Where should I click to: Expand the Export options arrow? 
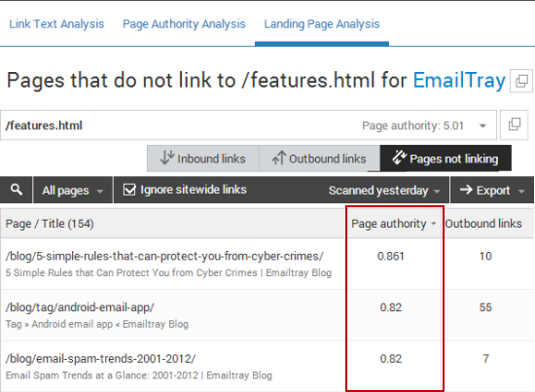tap(521, 191)
